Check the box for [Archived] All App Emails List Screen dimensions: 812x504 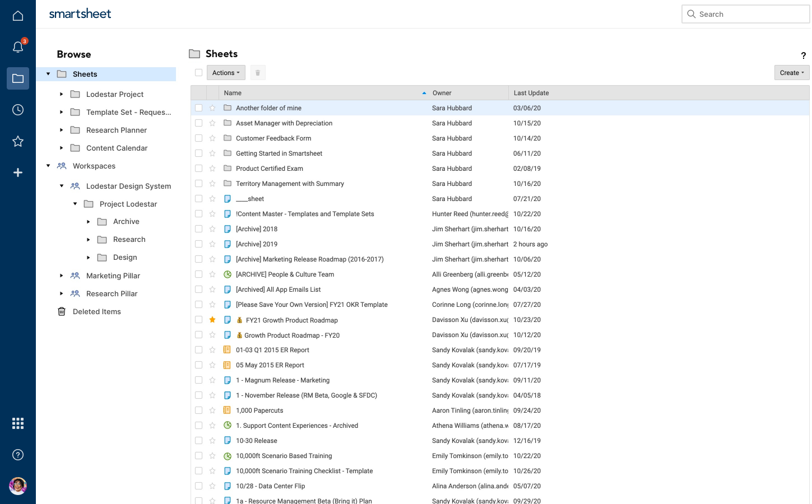point(198,290)
